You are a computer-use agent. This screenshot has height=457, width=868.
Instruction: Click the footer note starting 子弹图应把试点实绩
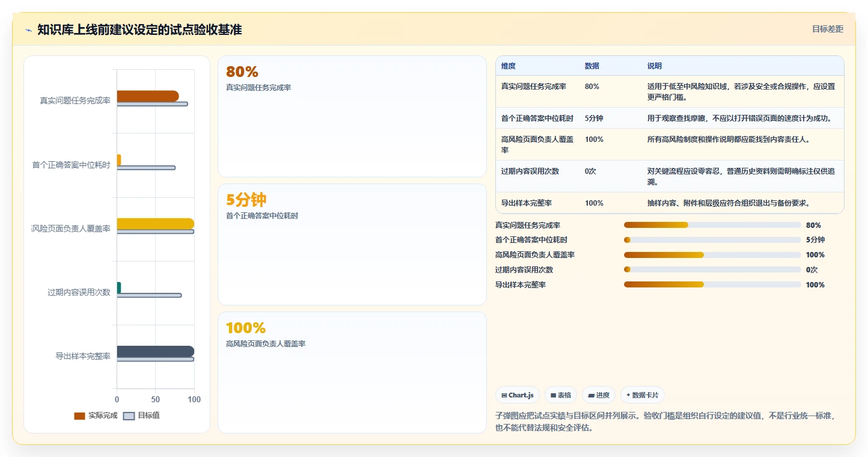pos(665,422)
